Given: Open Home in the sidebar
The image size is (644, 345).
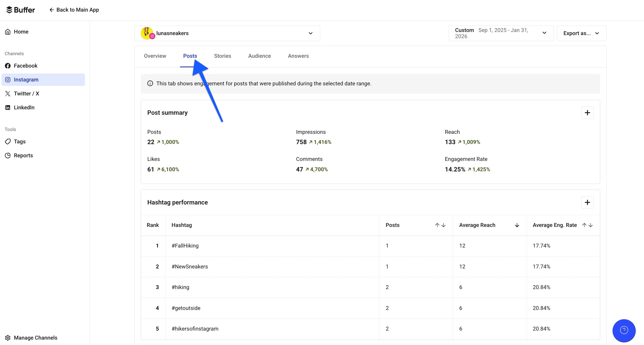Looking at the screenshot, I should tap(43, 32).
